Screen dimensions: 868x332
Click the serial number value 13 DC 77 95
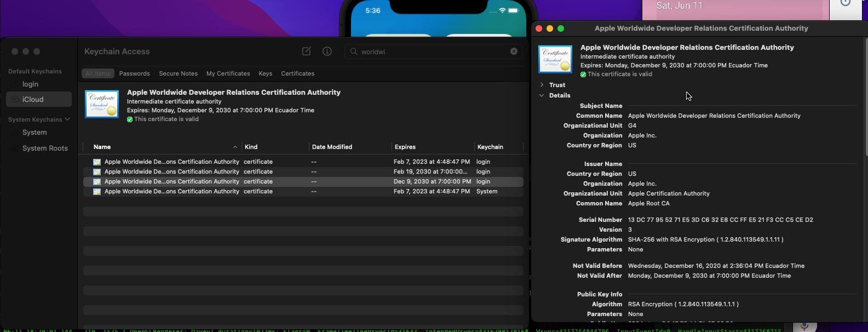[x=720, y=220]
